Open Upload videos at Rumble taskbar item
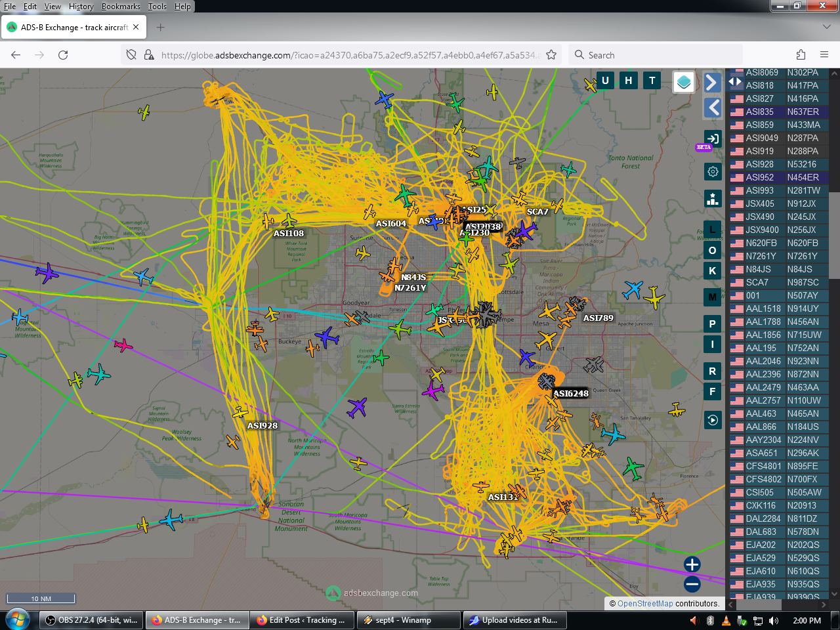Image resolution: width=840 pixels, height=630 pixels. click(x=514, y=620)
